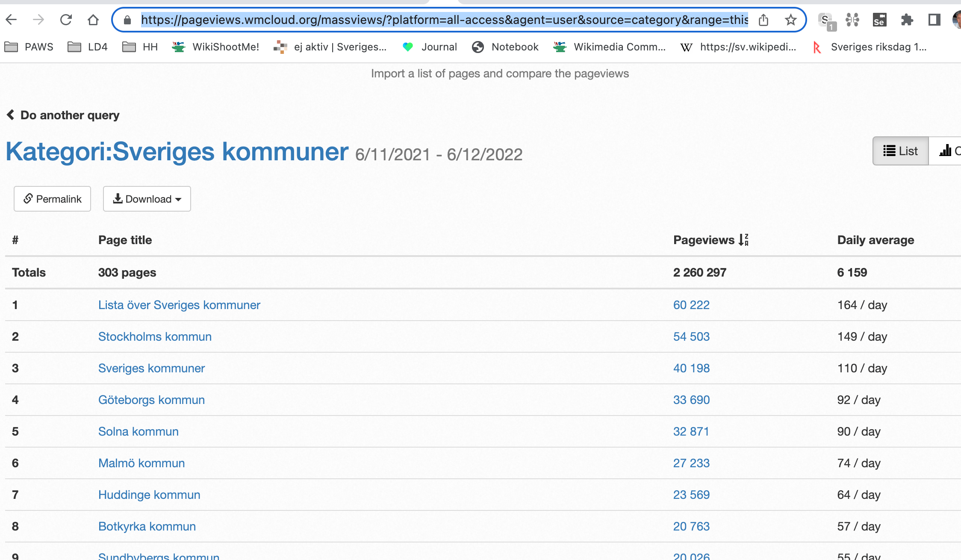Bookmark page with the star icon
The width and height of the screenshot is (961, 560).
pyautogui.click(x=790, y=20)
